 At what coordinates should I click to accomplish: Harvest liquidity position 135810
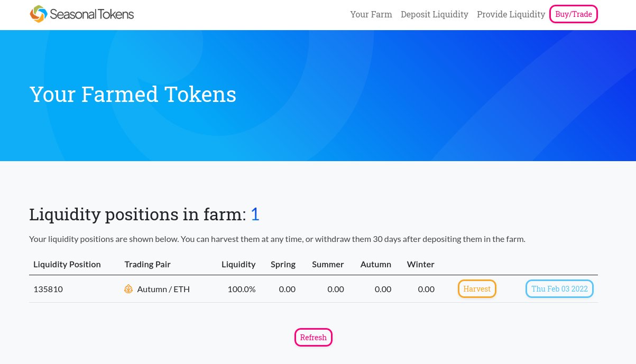coord(477,289)
